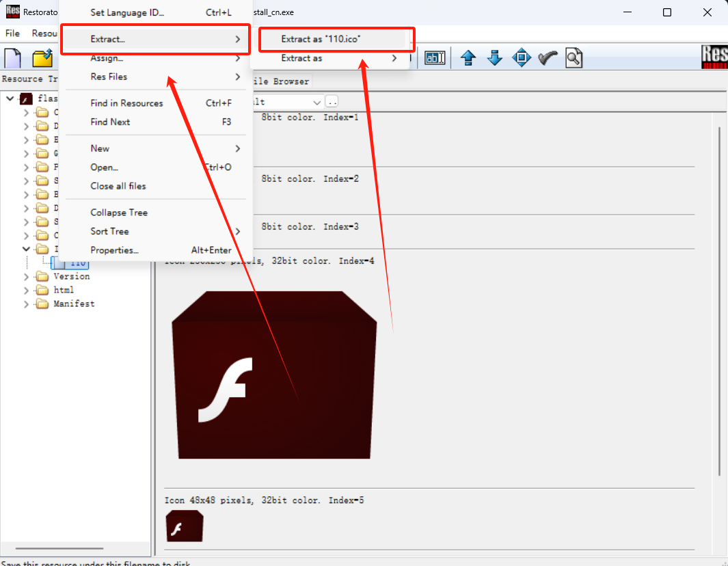
Task: Click the Res logo at the toolbar's right
Action: click(714, 57)
